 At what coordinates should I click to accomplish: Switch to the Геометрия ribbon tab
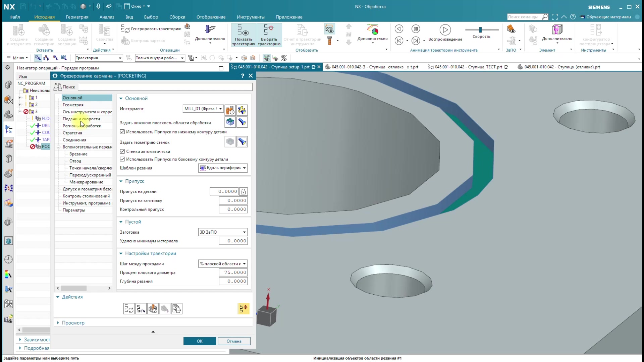click(77, 17)
